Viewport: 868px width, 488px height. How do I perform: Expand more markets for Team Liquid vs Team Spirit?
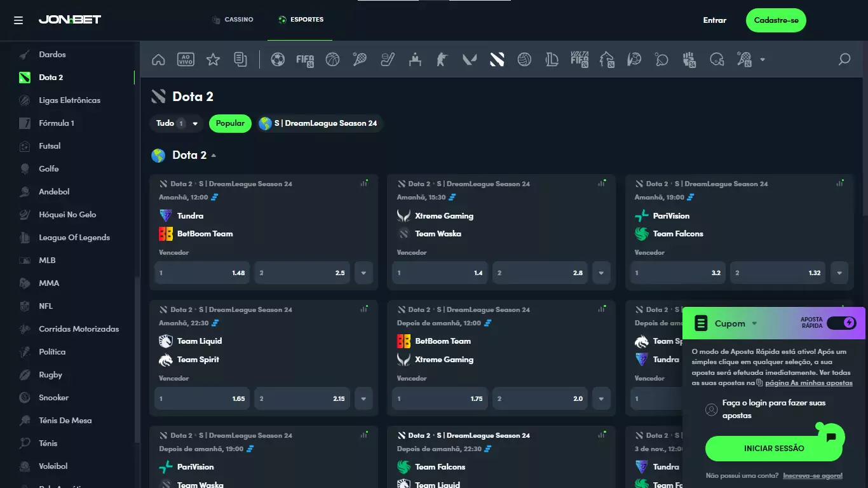pos(363,398)
